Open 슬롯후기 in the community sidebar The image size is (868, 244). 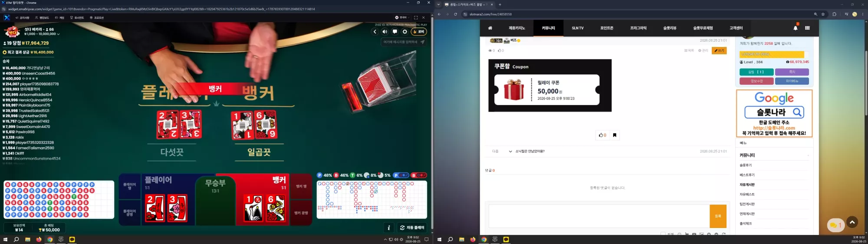746,165
